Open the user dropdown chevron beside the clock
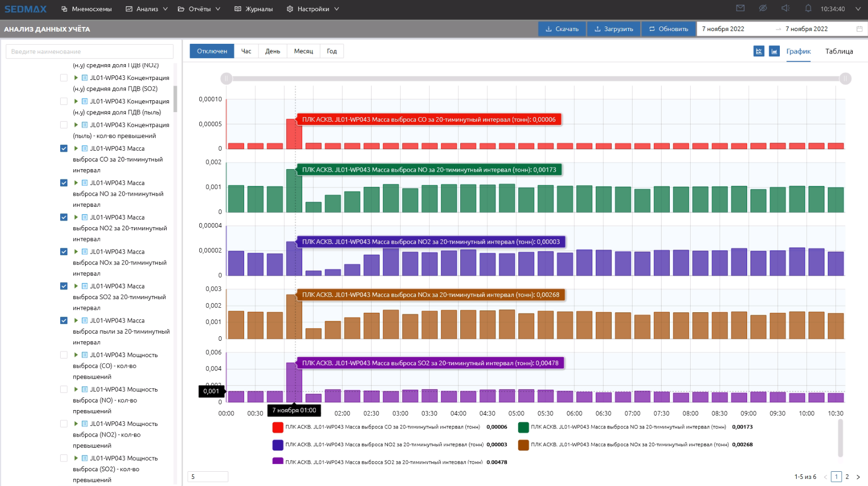Image resolution: width=868 pixels, height=486 pixels. [x=858, y=9]
